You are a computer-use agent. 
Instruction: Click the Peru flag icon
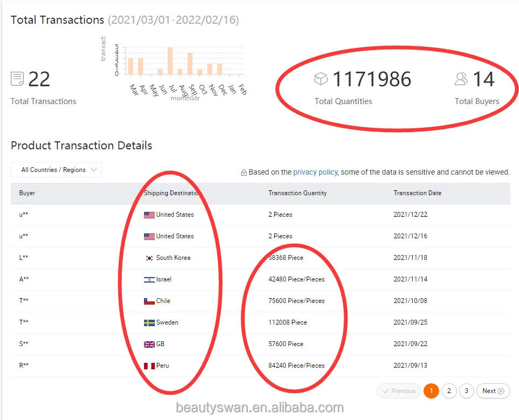(149, 366)
